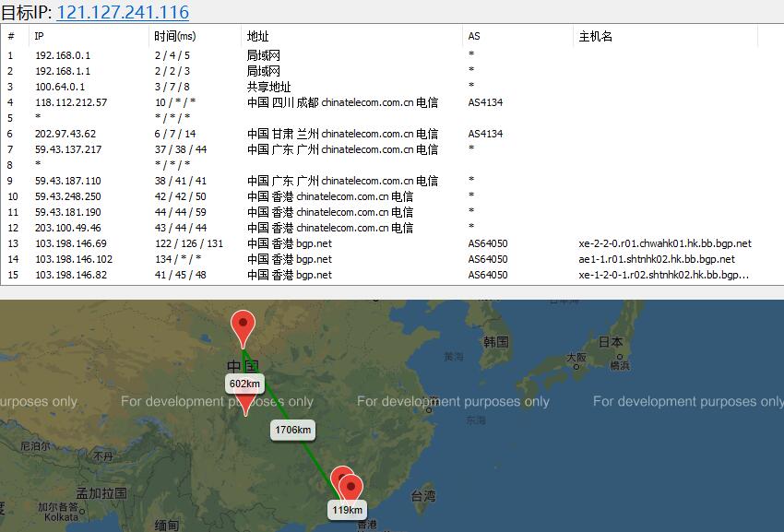
Task: Select IP 202.97.43.62 in hop 6
Action: tap(65, 134)
